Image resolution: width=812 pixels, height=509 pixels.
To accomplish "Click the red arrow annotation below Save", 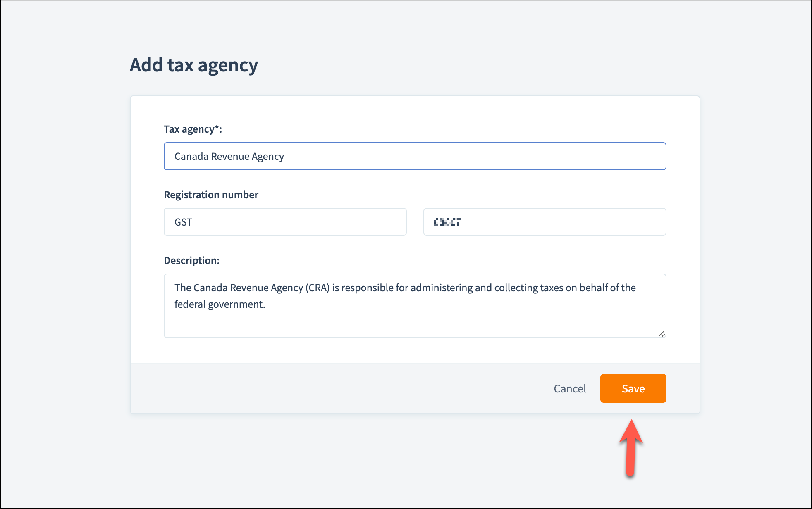I will [630, 448].
